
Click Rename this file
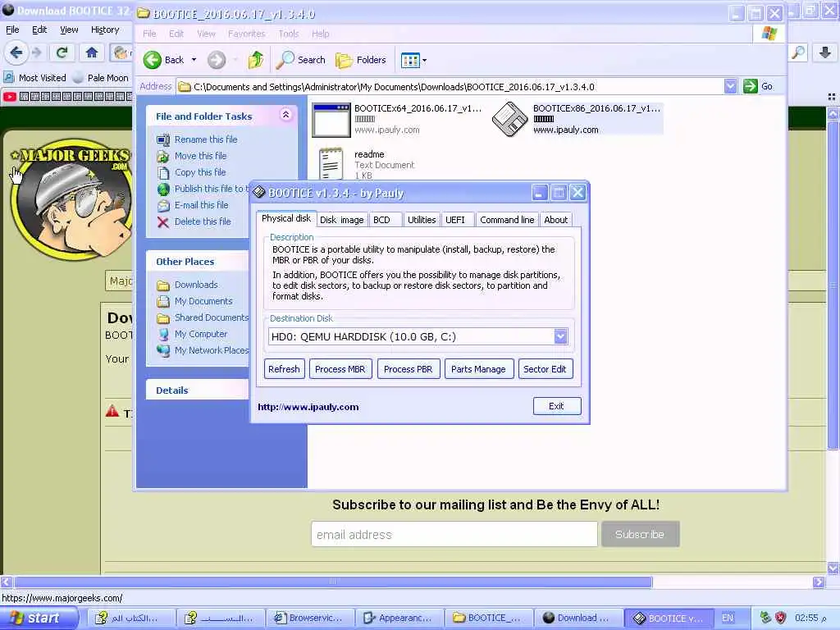point(206,139)
